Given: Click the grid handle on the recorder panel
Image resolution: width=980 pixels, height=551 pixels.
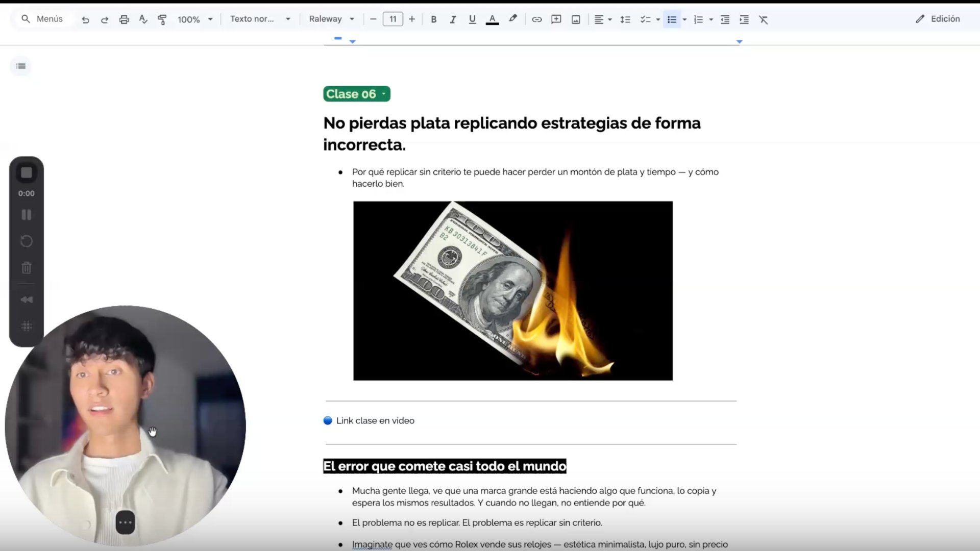Looking at the screenshot, I should (27, 327).
